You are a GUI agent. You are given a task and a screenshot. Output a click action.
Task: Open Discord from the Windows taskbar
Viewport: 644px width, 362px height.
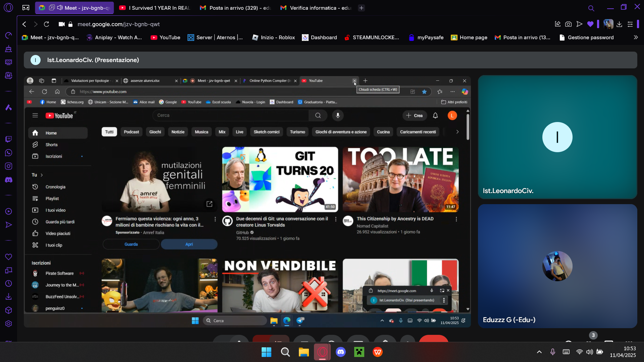tap(341, 352)
